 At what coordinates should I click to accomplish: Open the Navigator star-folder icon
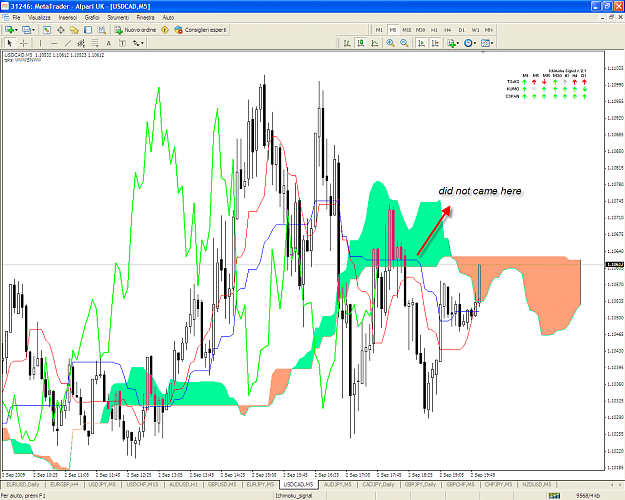(x=74, y=30)
